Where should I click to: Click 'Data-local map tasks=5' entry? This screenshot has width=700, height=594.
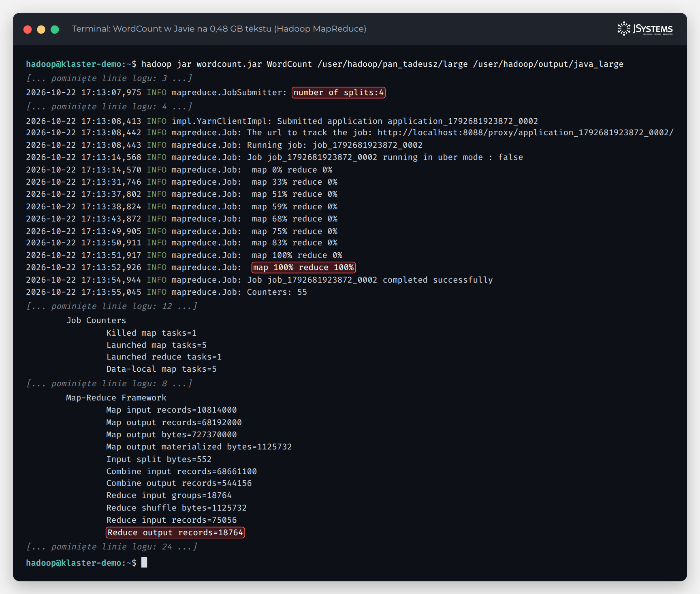[161, 369]
